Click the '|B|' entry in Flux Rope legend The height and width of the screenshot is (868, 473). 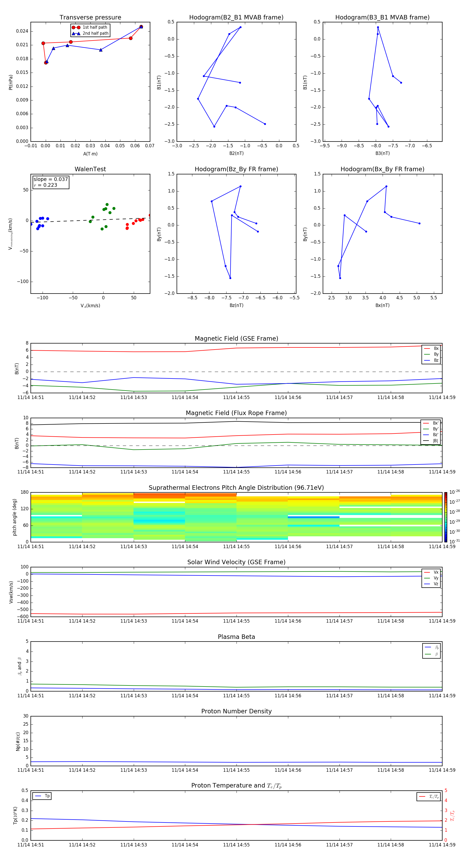(431, 441)
